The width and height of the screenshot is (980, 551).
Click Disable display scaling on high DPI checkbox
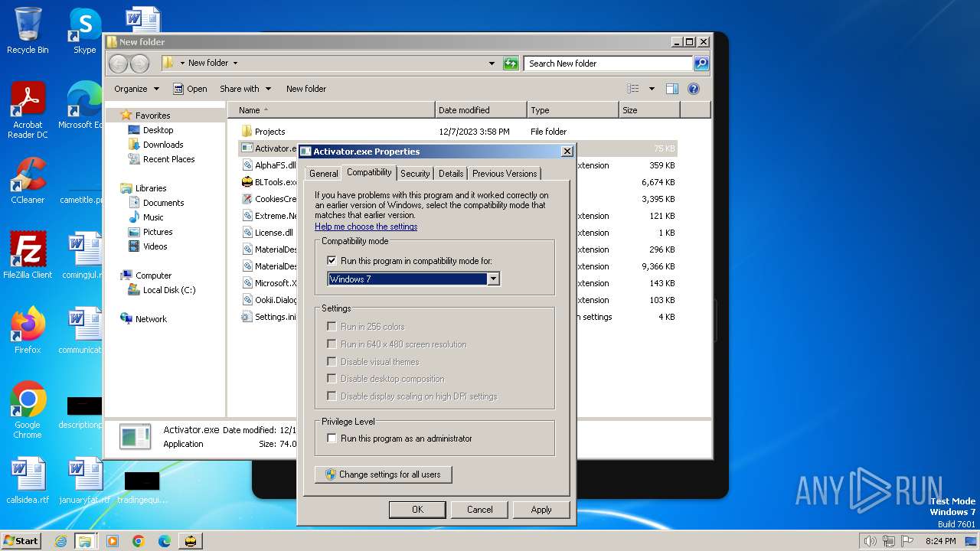pos(332,396)
